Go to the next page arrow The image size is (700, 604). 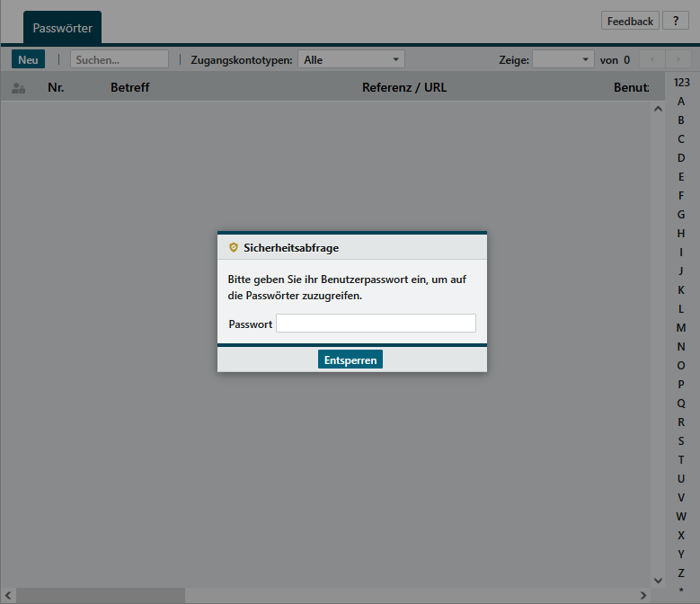677,59
